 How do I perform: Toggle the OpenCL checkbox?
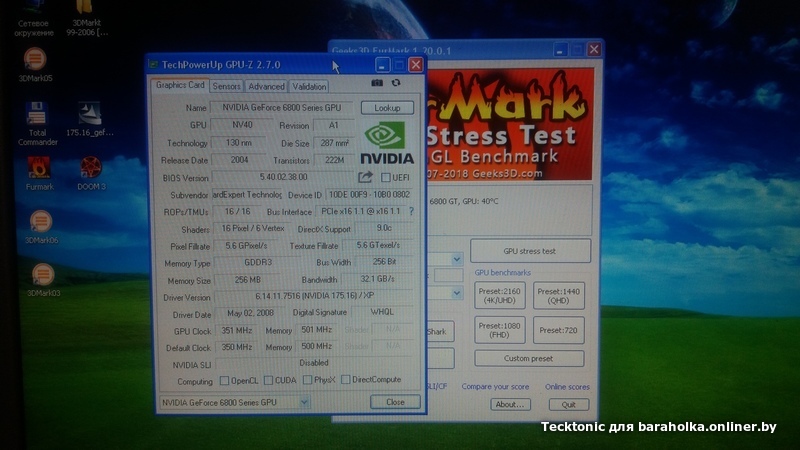pyautogui.click(x=224, y=381)
